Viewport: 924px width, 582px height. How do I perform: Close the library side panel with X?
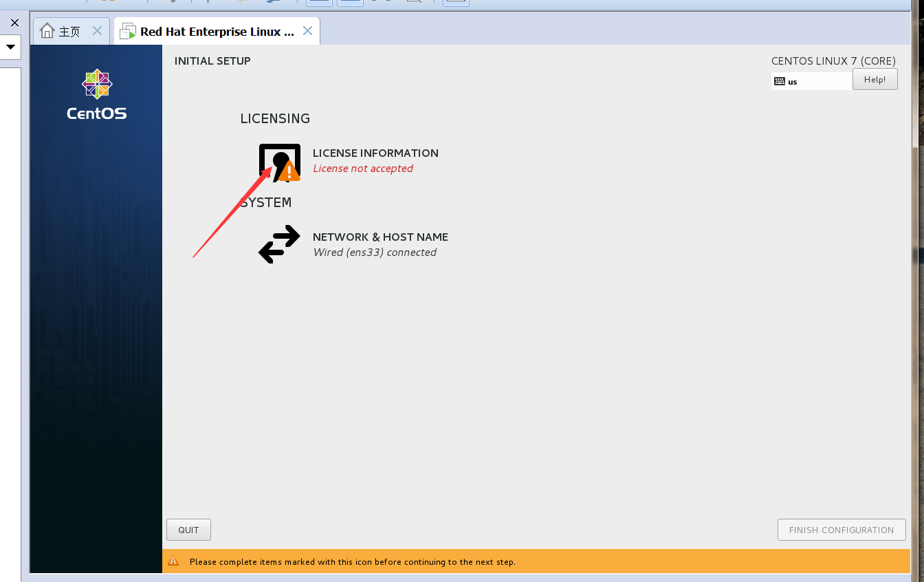(x=14, y=23)
